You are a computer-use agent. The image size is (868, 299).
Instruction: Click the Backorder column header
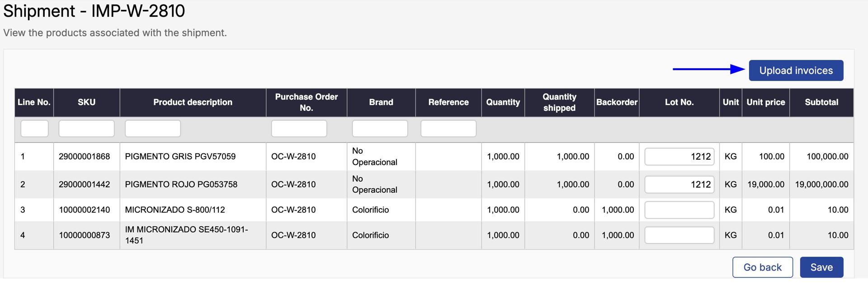[617, 102]
